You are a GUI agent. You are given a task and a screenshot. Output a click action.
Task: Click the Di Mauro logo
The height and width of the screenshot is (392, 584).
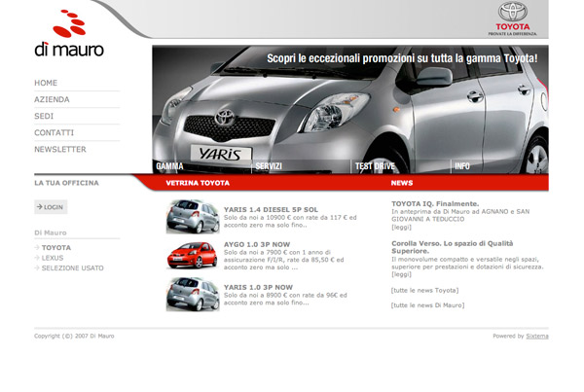pyautogui.click(x=69, y=33)
